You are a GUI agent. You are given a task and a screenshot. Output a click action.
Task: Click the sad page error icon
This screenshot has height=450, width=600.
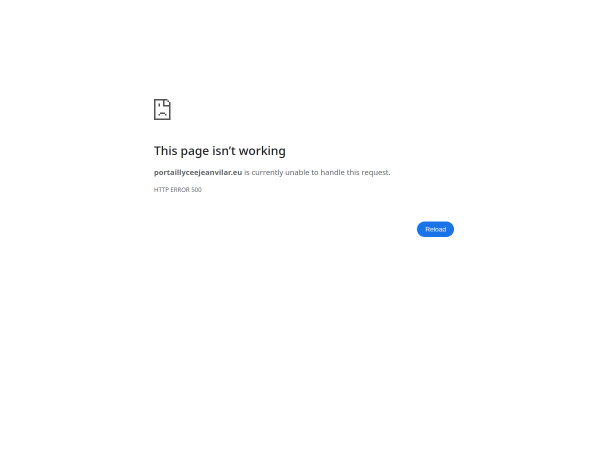pos(162,109)
